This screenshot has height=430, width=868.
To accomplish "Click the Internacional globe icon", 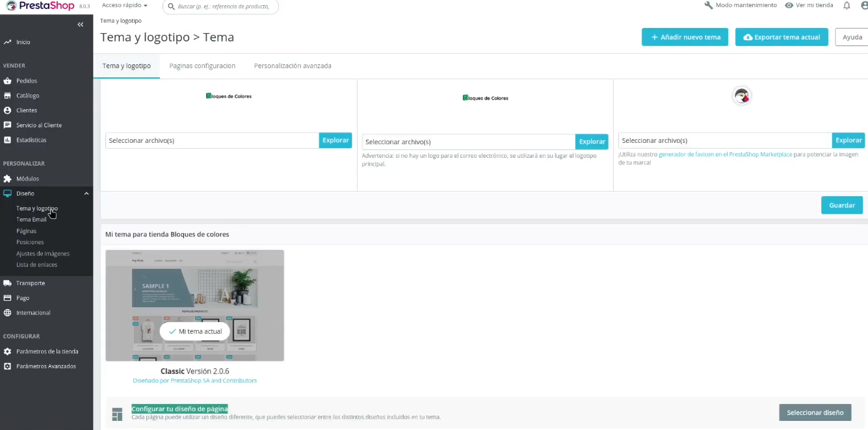I will click(x=7, y=312).
